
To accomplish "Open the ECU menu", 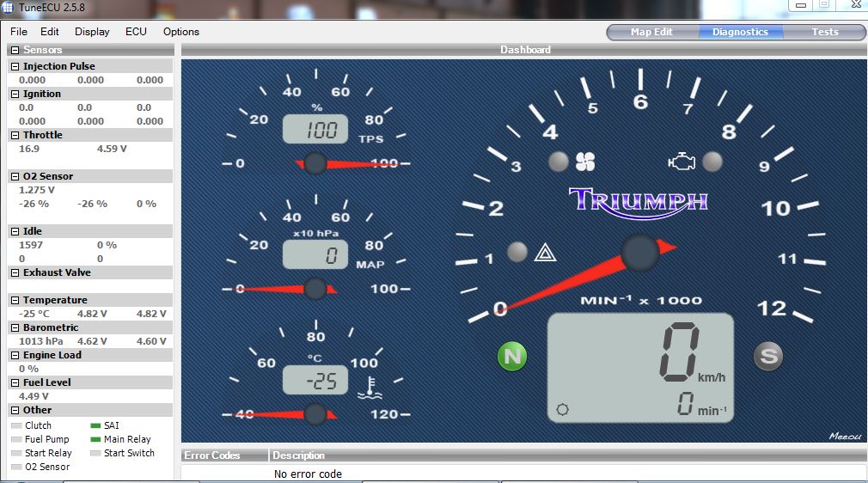I will pos(136,32).
